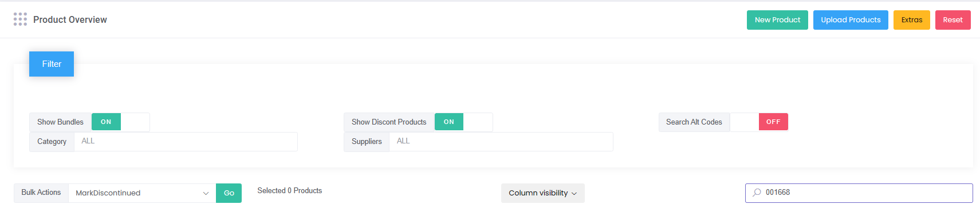The image size is (980, 212).
Task: Open the dotted grid menu icon
Action: 20,19
